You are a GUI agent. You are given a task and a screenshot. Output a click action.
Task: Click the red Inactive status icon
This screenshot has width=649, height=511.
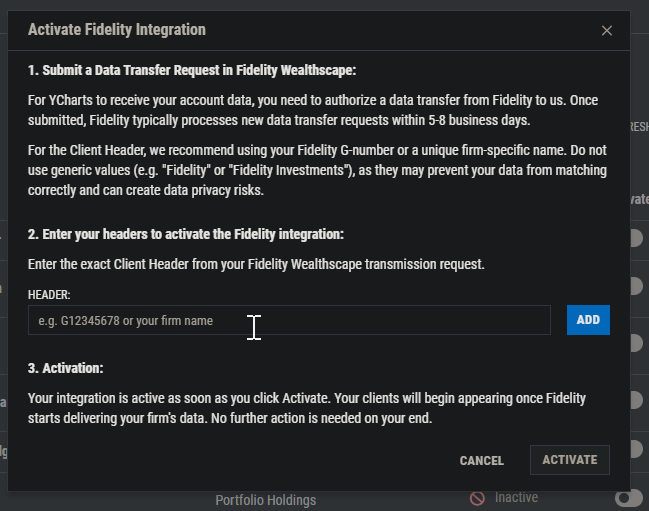pyautogui.click(x=477, y=498)
